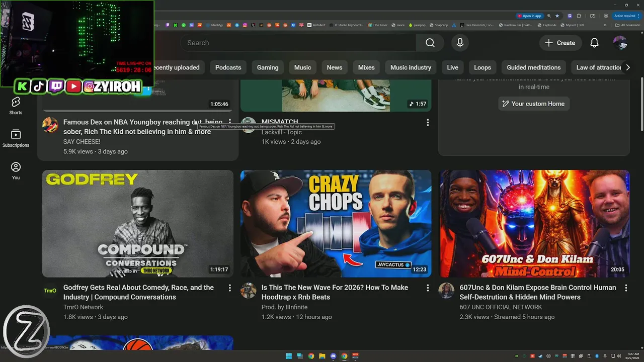Select the Music filter chip
Viewport: 644px width, 362px height.
302,67
